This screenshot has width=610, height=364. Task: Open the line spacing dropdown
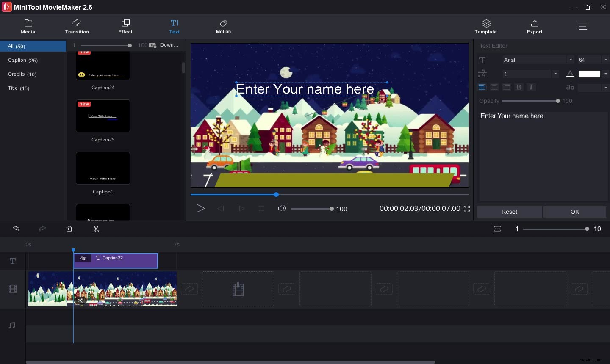tap(555, 74)
